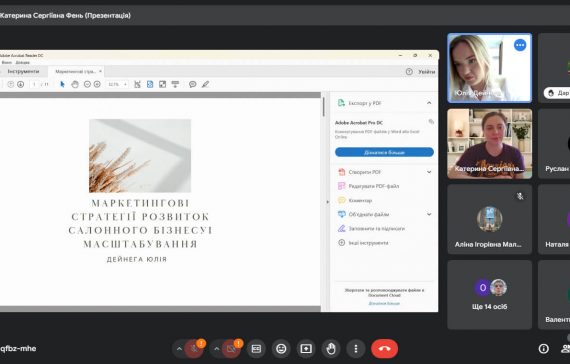This screenshot has width=570, height=364.
Task: Go to next page in Acrobat toolbar
Action: (x=20, y=84)
